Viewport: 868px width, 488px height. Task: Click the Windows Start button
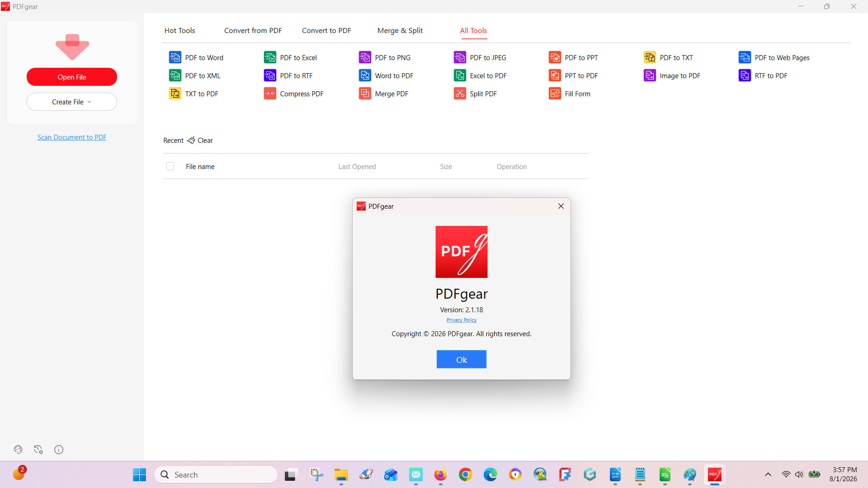coord(139,474)
